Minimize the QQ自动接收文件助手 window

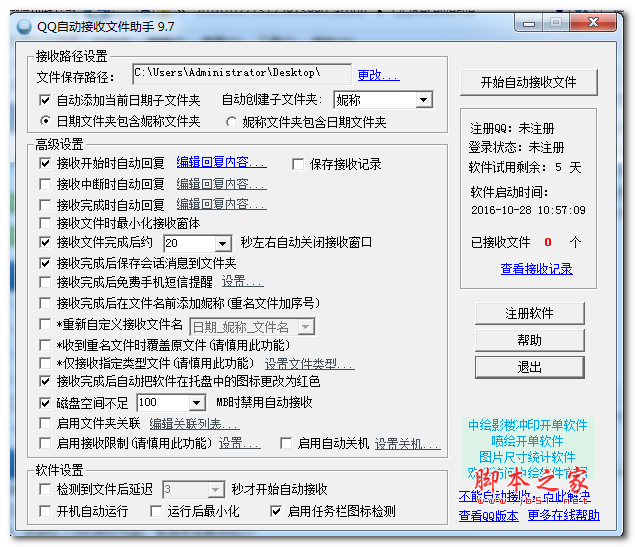click(x=528, y=23)
